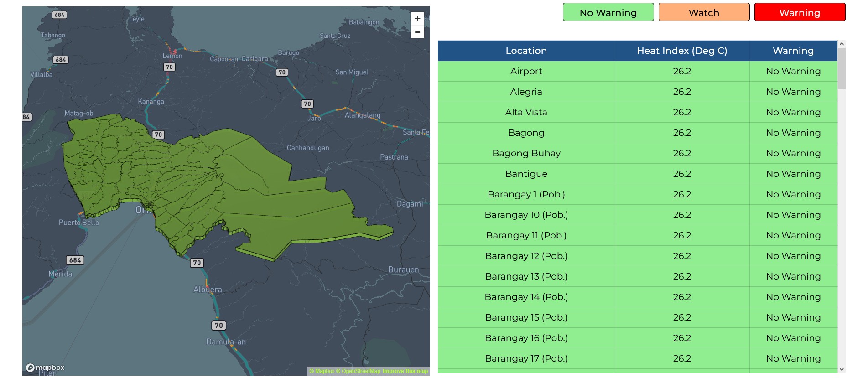Click the Kananga label on the map
The image size is (868, 378).
coord(151,101)
